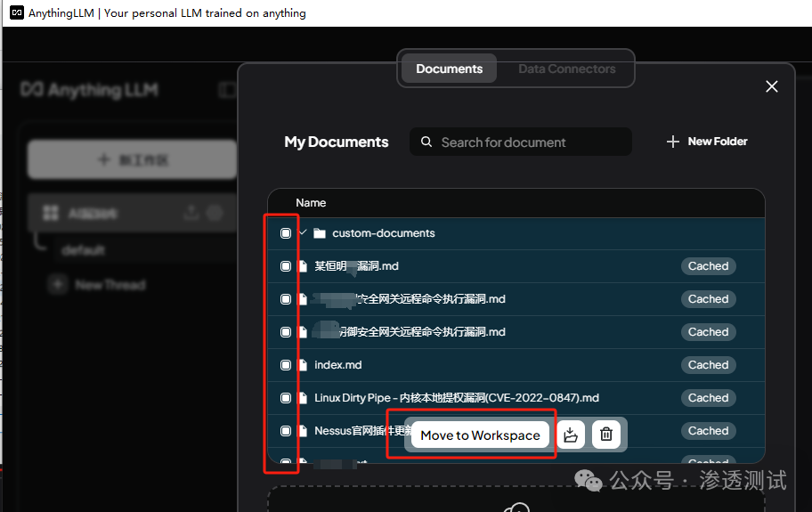Click the workspace upload icon in sidebar
Image resolution: width=812 pixels, height=512 pixels.
tap(191, 212)
